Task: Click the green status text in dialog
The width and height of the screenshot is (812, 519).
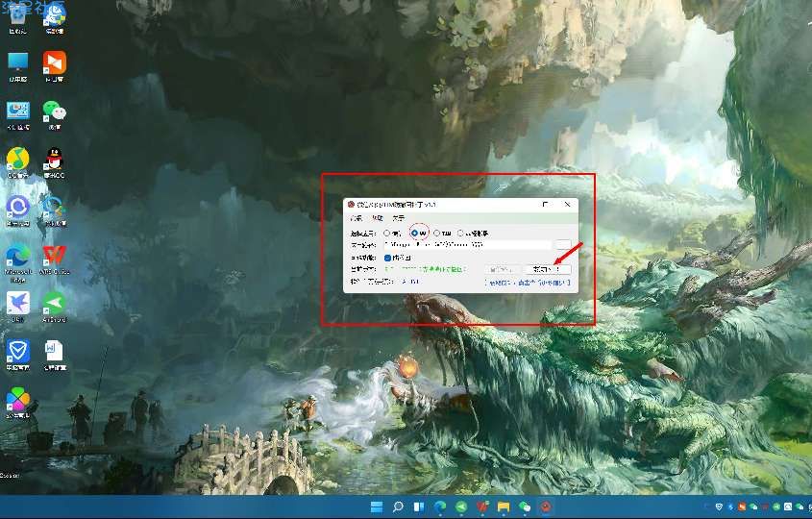Action: coord(425,269)
